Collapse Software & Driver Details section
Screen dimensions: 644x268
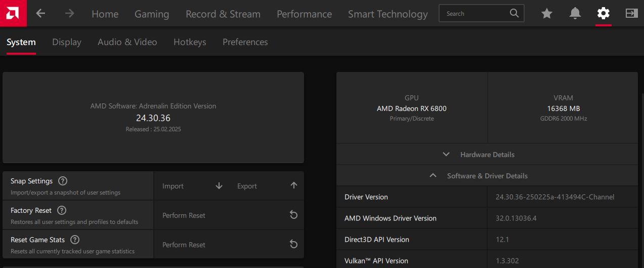[487, 176]
